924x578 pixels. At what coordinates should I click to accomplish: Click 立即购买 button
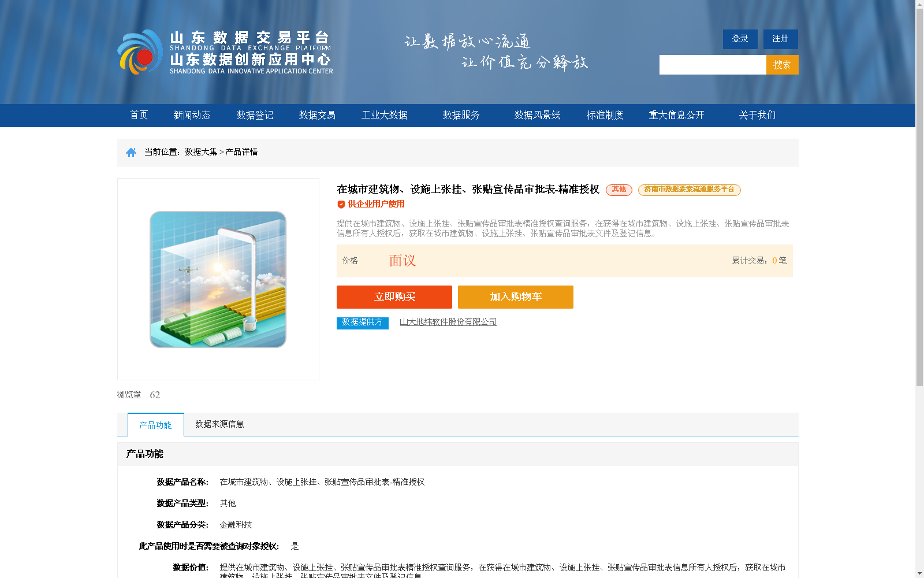394,297
